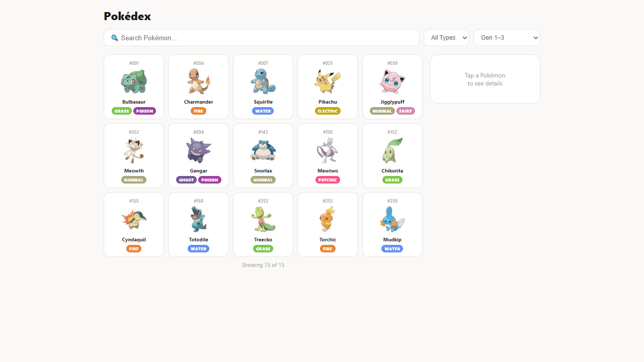Click the Squirtle sprite image
This screenshot has height=362, width=644.
(263, 81)
